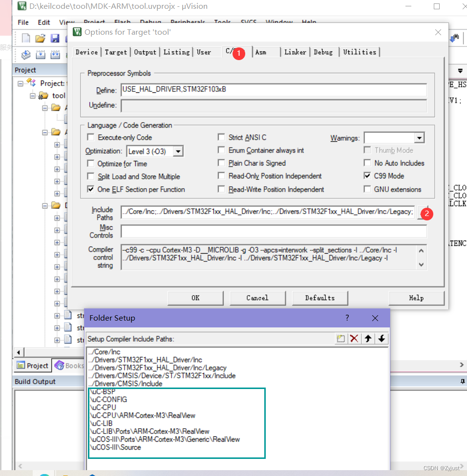This screenshot has width=467, height=476.
Task: Click the OK button
Action: (x=195, y=298)
